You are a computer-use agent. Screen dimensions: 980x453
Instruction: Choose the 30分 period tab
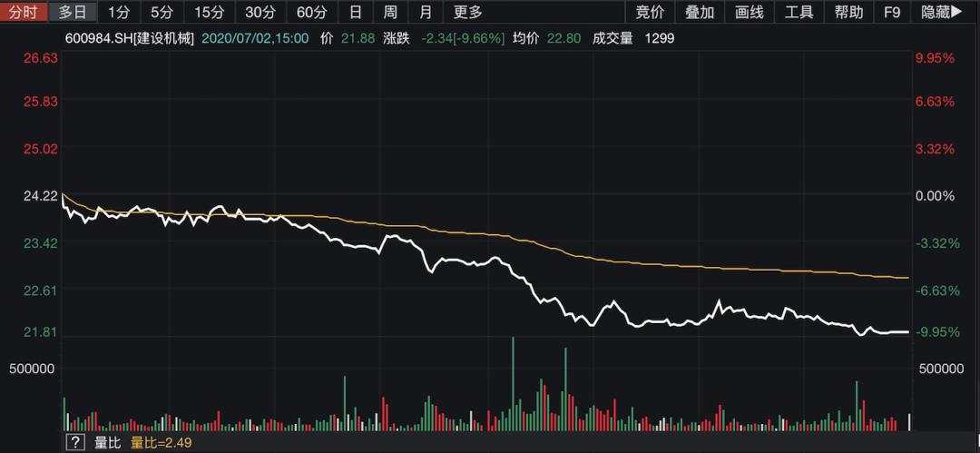260,12
